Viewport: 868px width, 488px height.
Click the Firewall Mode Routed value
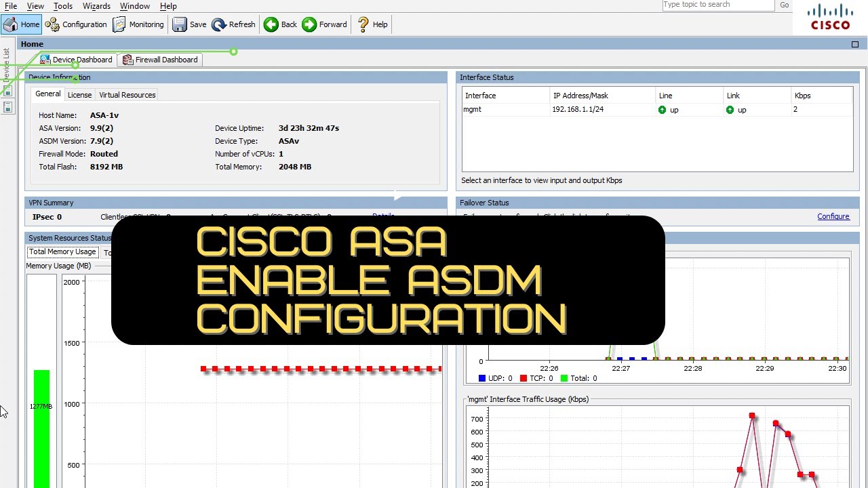[104, 154]
